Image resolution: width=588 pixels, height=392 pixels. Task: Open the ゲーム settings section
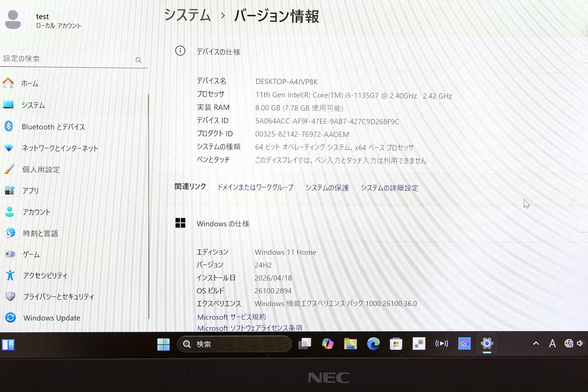(73, 254)
